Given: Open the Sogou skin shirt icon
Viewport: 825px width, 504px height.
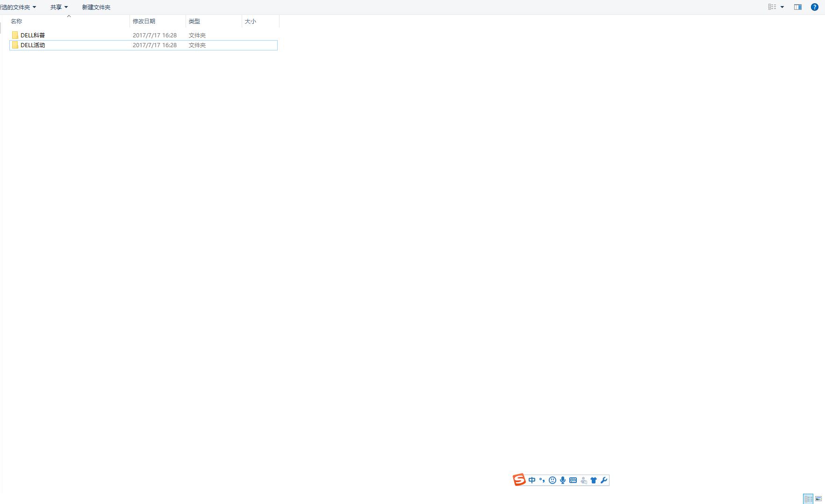Looking at the screenshot, I should tap(594, 480).
